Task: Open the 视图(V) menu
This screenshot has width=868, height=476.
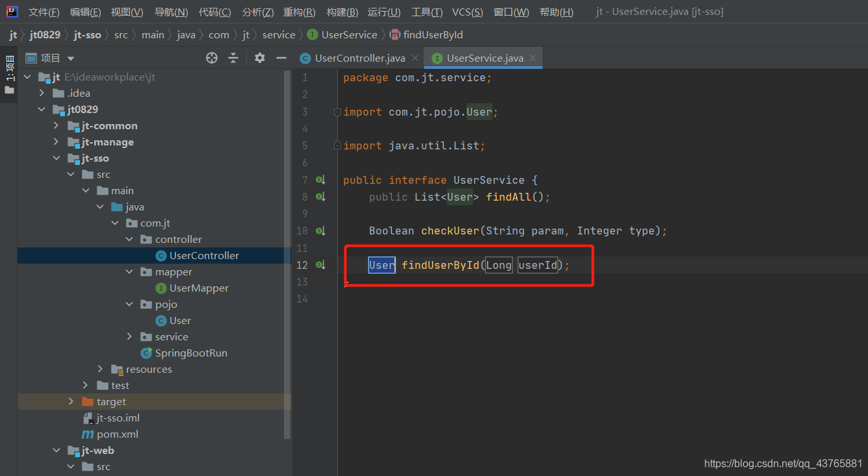Action: point(127,12)
